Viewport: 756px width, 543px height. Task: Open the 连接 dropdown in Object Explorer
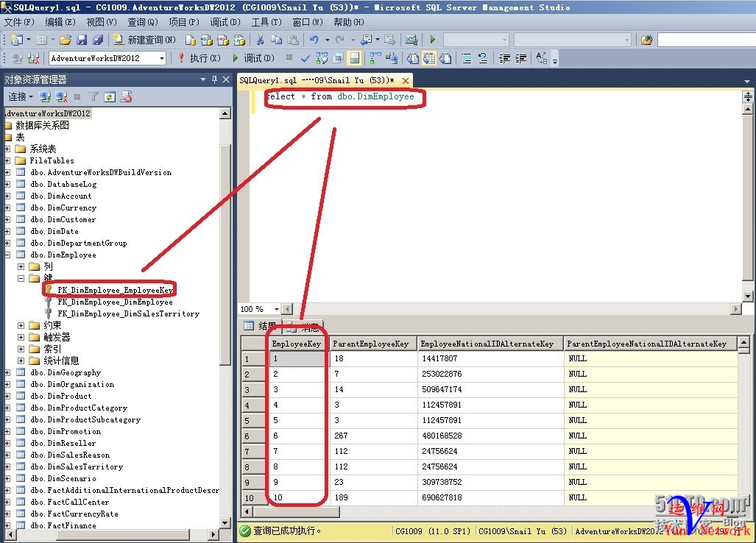point(21,97)
